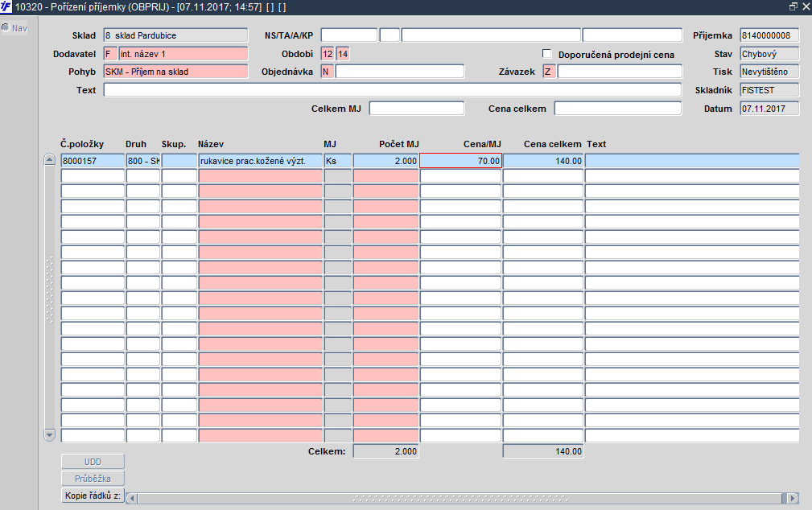Screen dimensions: 812x510
Task: Click Skup. cell in first row
Action: coord(179,161)
